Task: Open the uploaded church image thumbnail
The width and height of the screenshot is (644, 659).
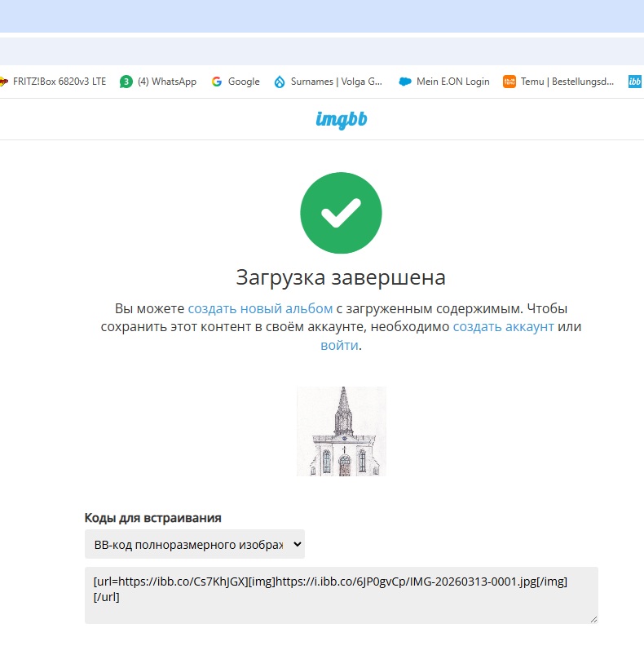Action: 341,431
